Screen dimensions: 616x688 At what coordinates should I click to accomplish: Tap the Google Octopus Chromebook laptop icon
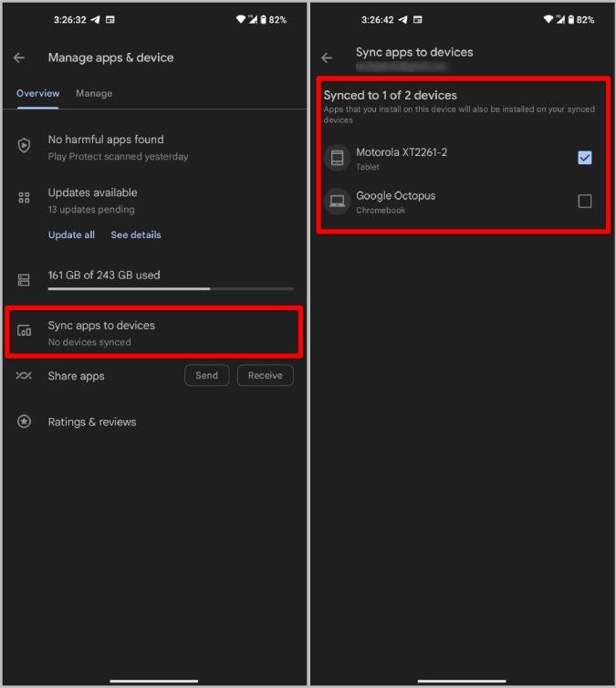point(337,201)
